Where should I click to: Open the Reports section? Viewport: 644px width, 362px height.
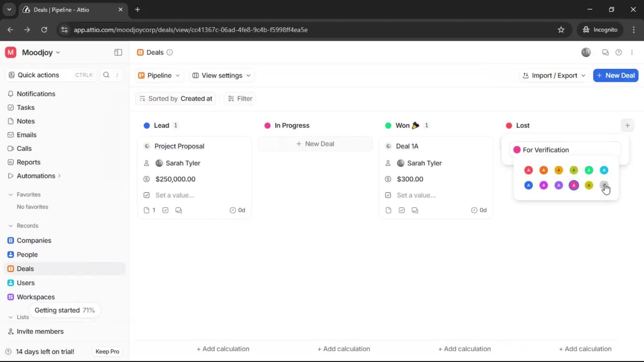click(28, 162)
